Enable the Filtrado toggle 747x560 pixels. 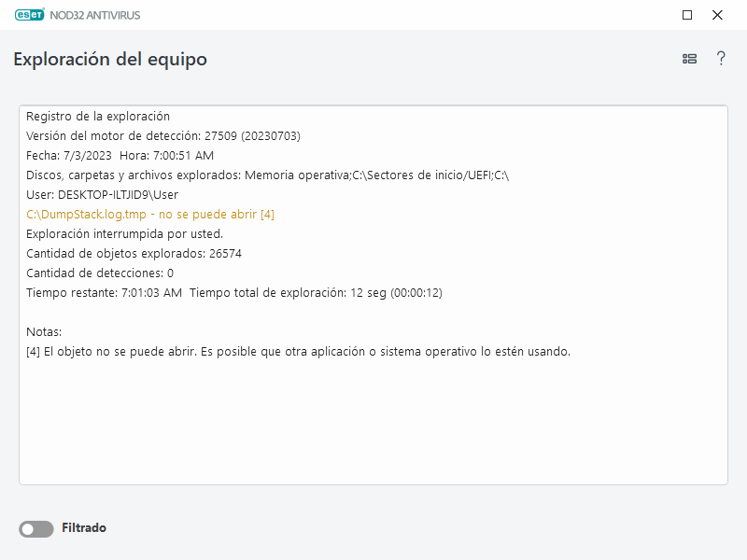click(35, 529)
